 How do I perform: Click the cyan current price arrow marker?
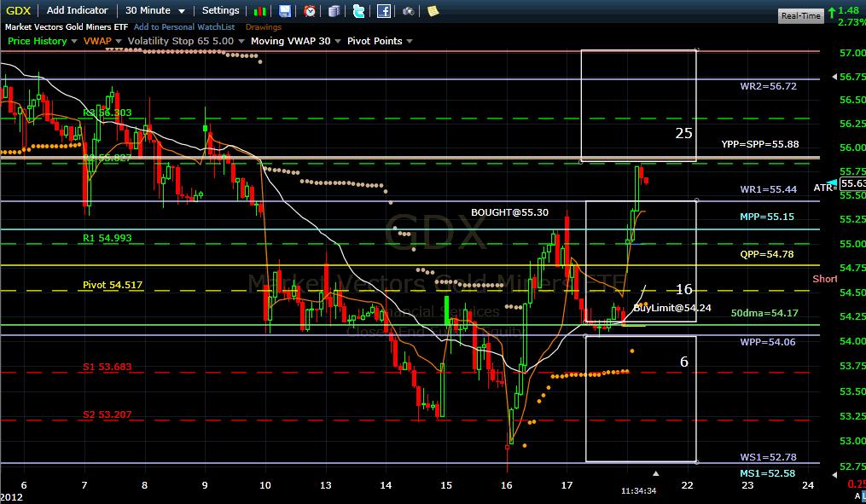832,182
